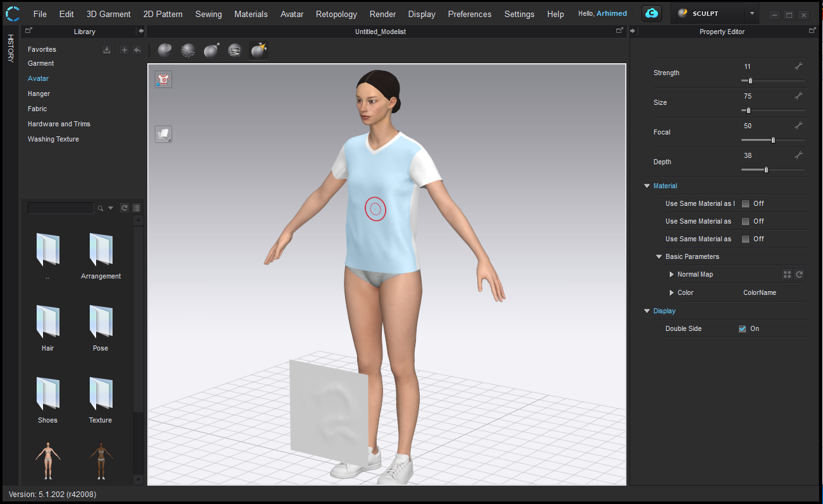This screenshot has height=504, width=823.
Task: Open the Retopology menu
Action: tap(336, 14)
